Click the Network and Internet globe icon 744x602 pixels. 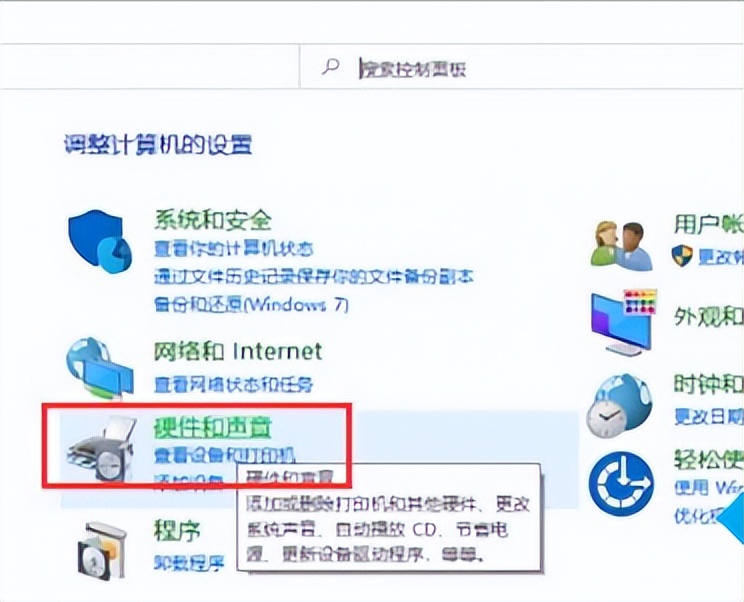(x=99, y=368)
